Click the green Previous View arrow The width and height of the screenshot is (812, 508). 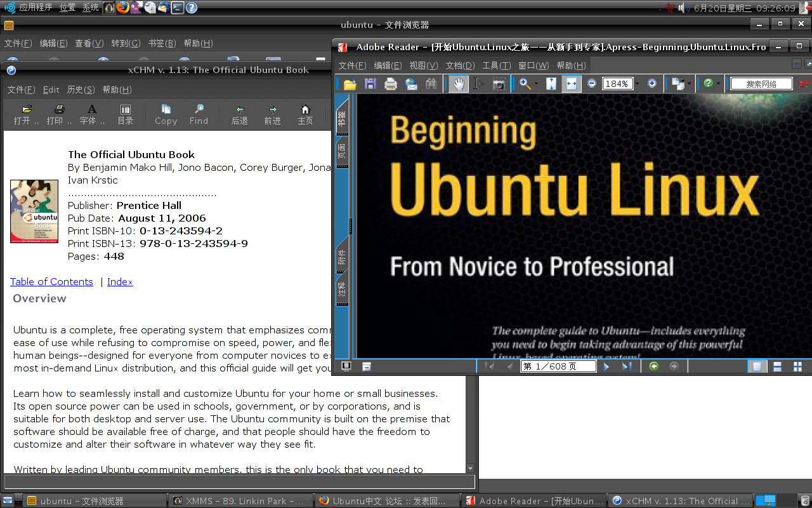654,366
